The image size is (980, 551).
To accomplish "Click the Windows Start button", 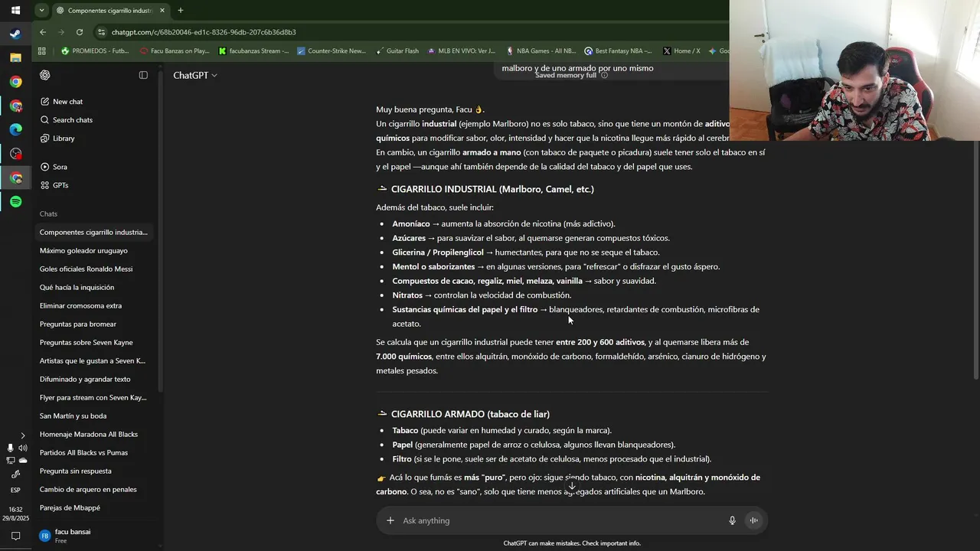I will pos(15,11).
